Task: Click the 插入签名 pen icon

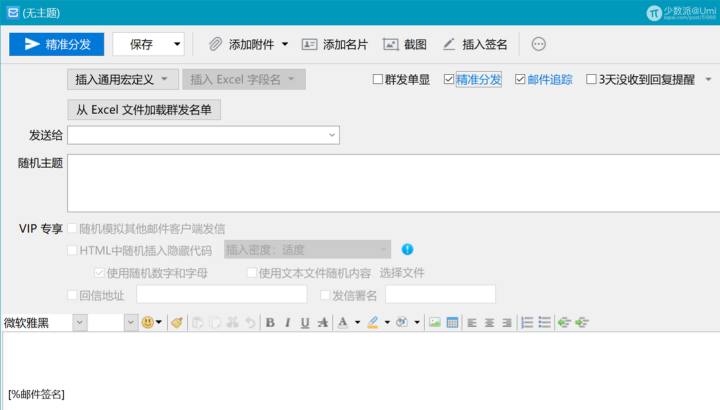Action: [449, 44]
